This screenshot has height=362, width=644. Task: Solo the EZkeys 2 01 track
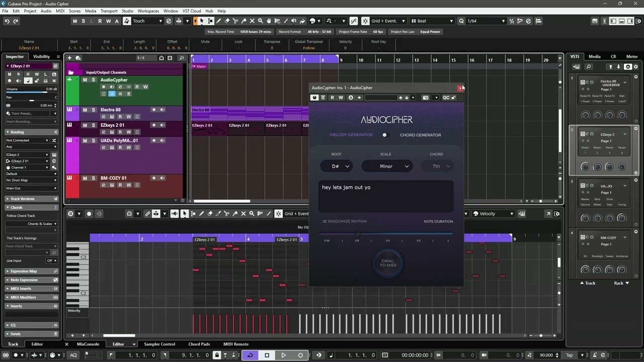pyautogui.click(x=93, y=125)
